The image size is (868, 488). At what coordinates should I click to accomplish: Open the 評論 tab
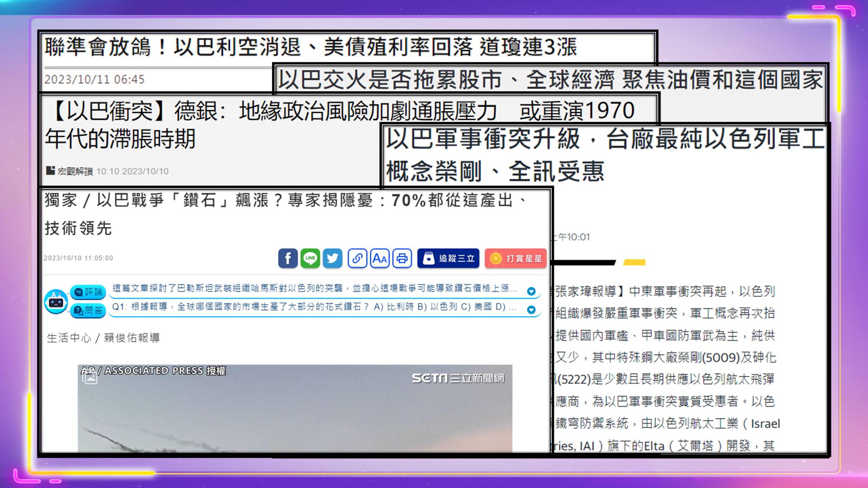(x=88, y=292)
